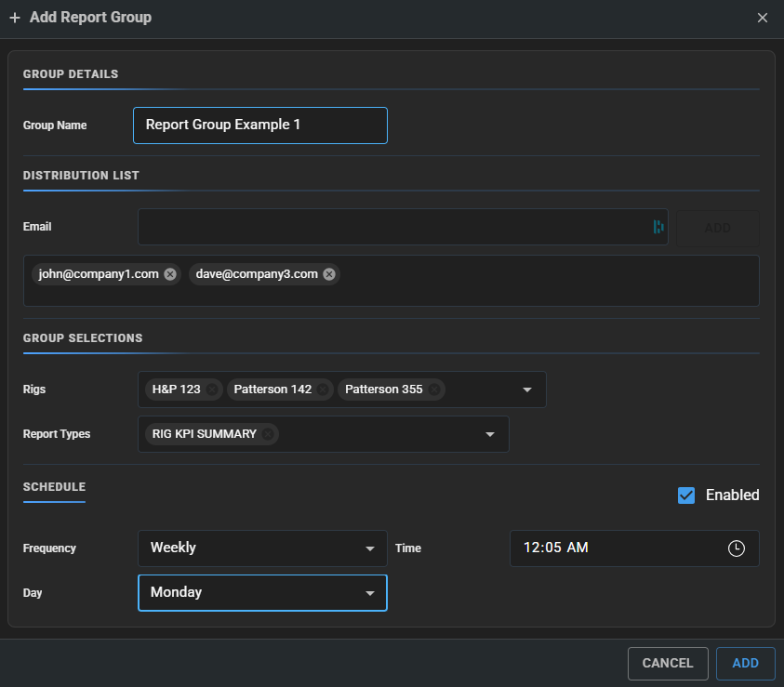The width and height of the screenshot is (784, 687).
Task: Click the teal icon inside Email field
Action: 658,227
